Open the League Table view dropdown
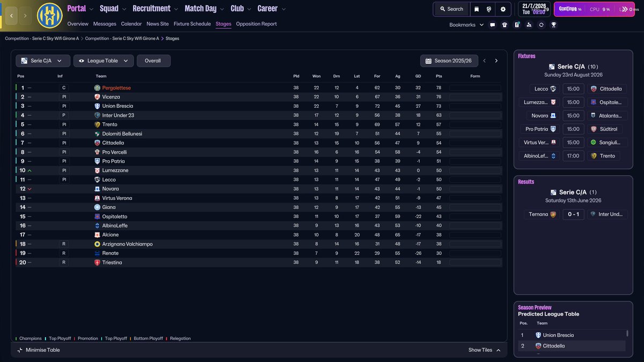The image size is (644, 362). click(x=104, y=61)
